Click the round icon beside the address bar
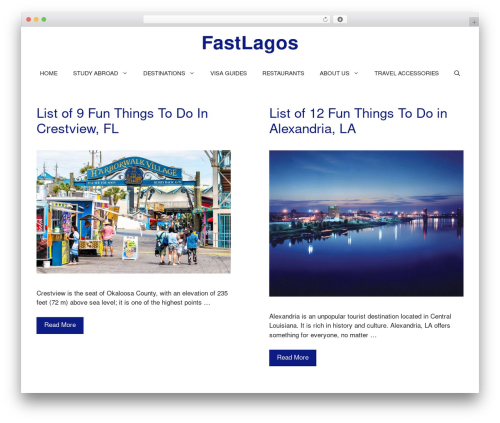 pos(340,19)
